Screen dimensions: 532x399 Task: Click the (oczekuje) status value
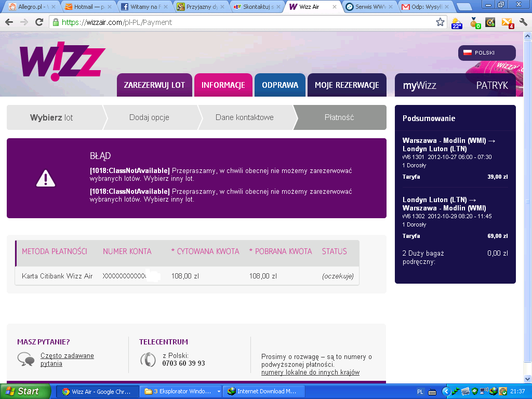pos(338,276)
